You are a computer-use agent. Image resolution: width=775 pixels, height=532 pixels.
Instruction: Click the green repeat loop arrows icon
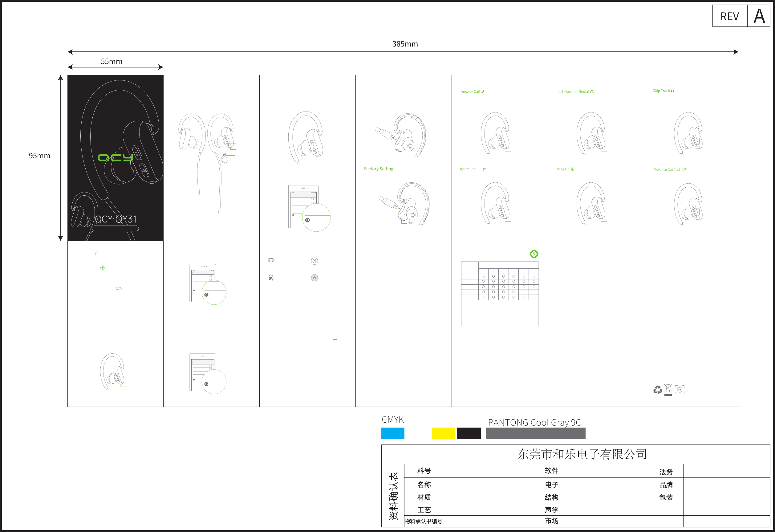[119, 288]
